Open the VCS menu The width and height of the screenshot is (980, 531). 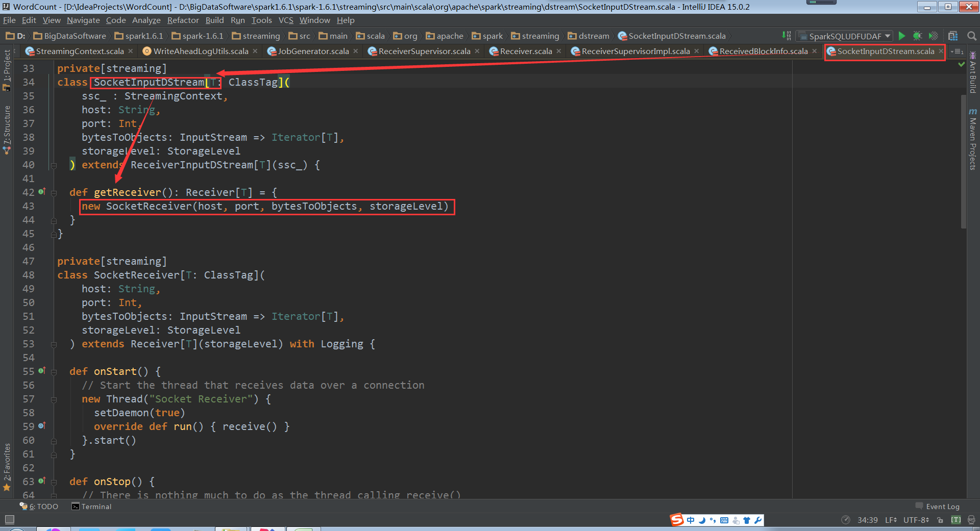[x=286, y=20]
